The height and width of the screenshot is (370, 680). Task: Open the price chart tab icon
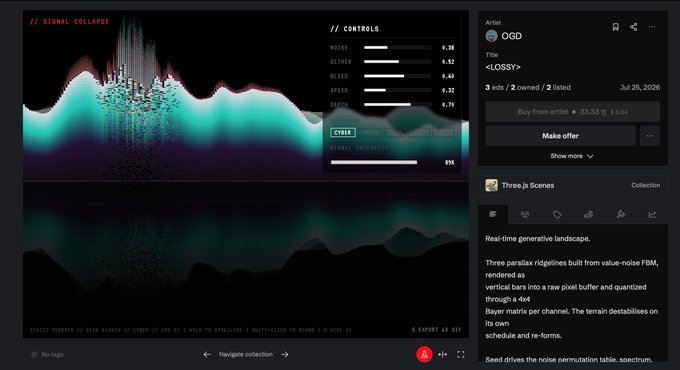(x=652, y=214)
